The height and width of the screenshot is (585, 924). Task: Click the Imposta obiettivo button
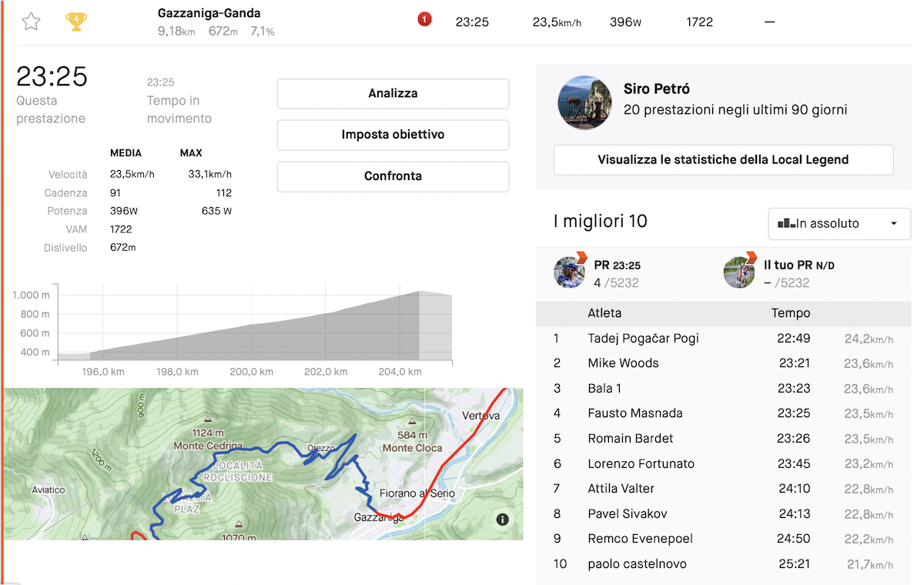coord(393,135)
